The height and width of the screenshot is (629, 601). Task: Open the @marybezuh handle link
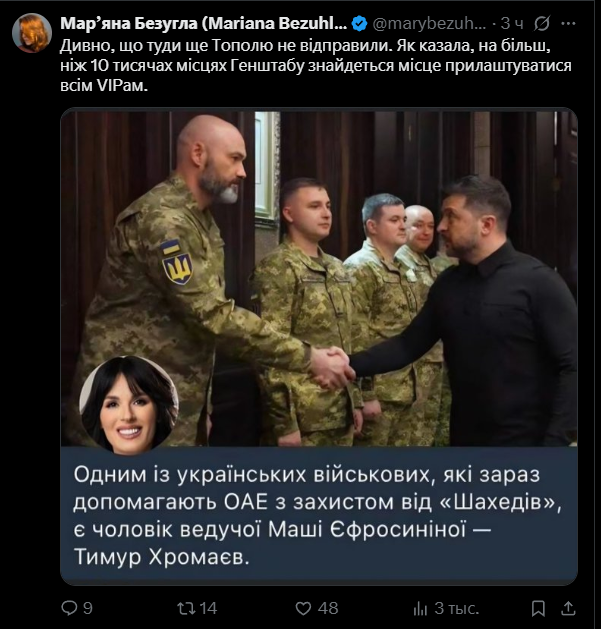pyautogui.click(x=429, y=24)
